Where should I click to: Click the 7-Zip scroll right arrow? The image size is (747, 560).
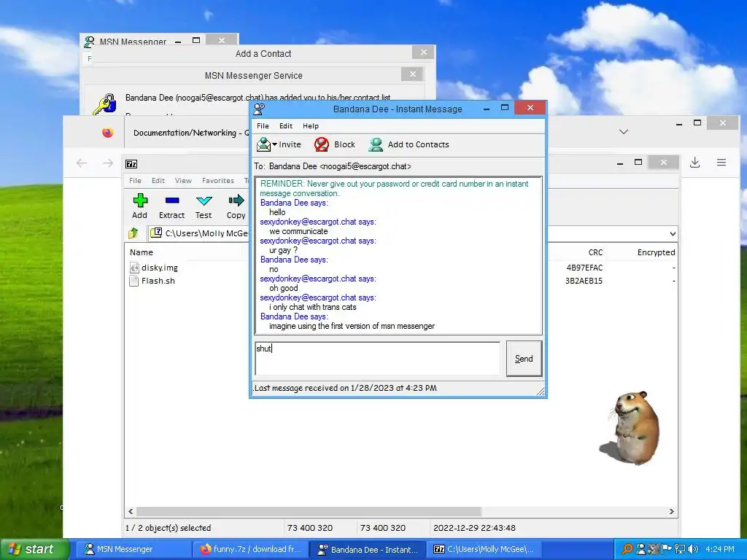tap(672, 511)
